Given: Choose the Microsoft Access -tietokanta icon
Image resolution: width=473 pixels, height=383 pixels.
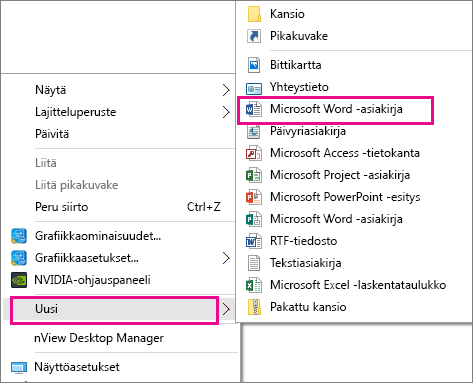Looking at the screenshot, I should (254, 153).
